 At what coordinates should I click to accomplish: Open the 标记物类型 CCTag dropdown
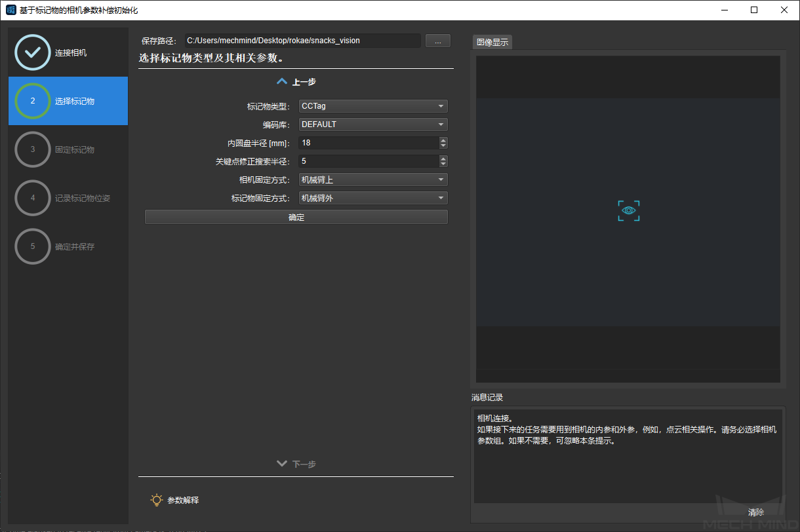pyautogui.click(x=372, y=106)
